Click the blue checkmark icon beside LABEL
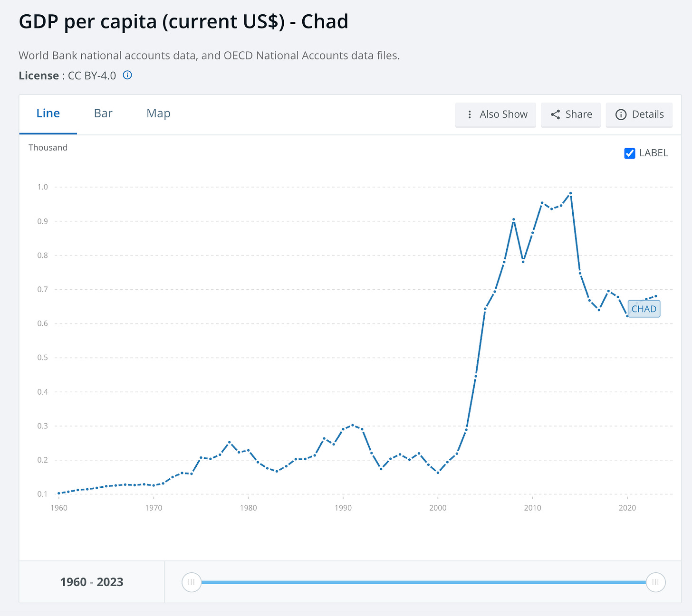Screen dimensions: 692x616 coord(629,153)
